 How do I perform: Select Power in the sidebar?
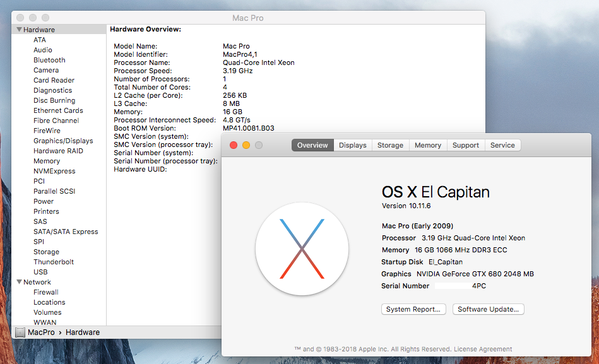[44, 201]
